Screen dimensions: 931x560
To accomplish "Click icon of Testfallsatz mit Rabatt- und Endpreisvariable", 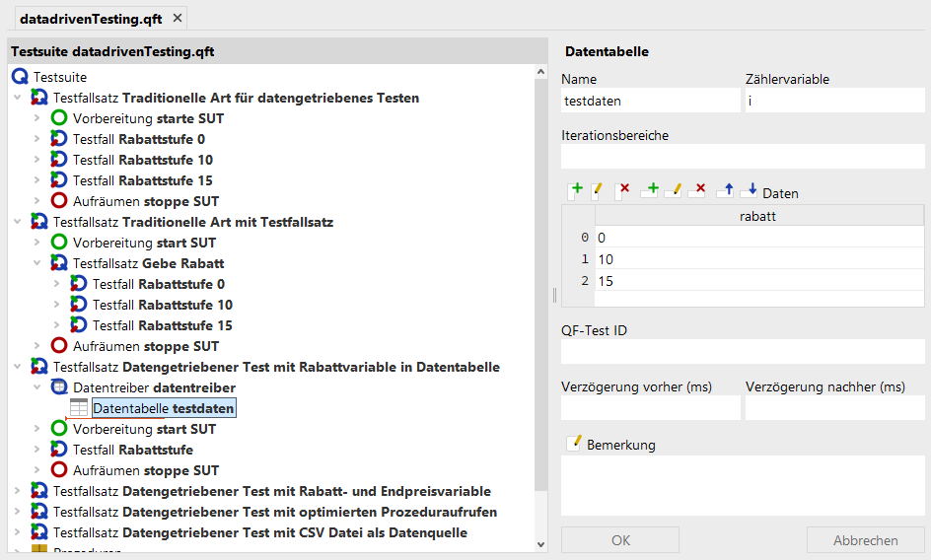I will (39, 491).
